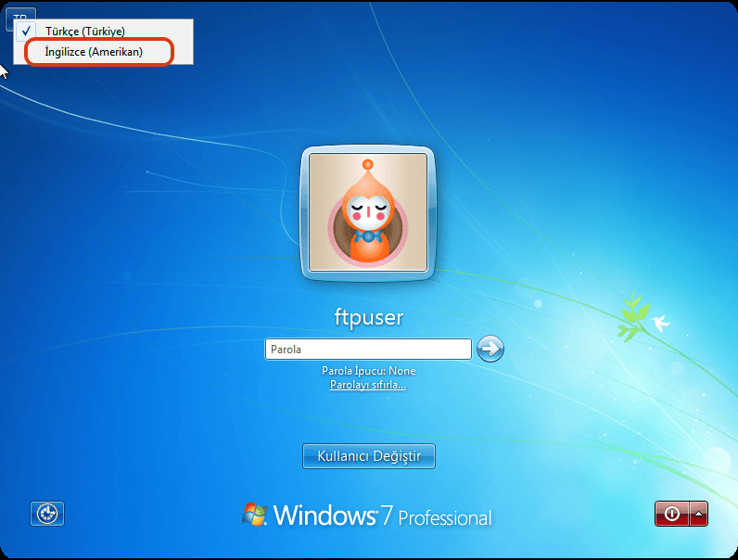738x560 pixels.
Task: Select the ftpuser account picture
Action: click(x=368, y=211)
